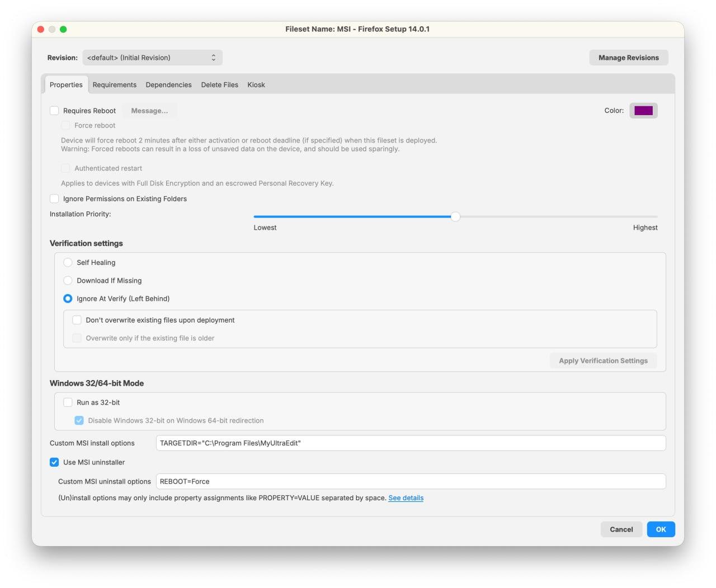Image resolution: width=716 pixels, height=588 pixels.
Task: Click the reboot Message... button
Action: (149, 111)
